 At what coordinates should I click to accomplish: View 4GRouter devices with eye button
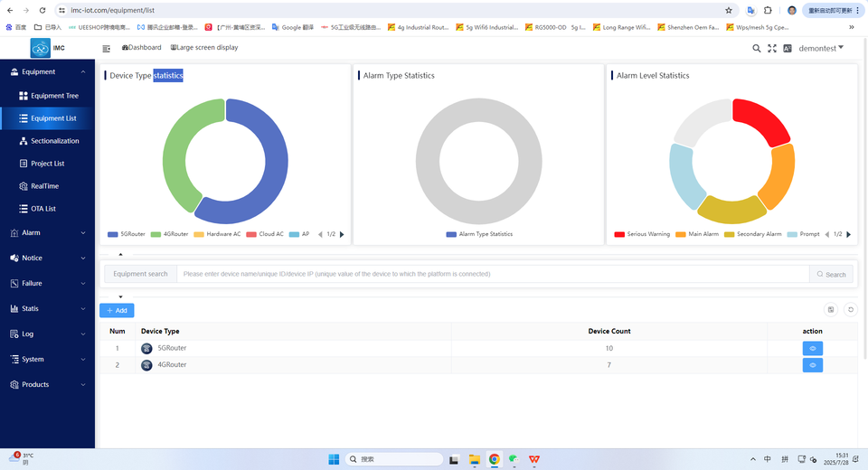coord(812,365)
